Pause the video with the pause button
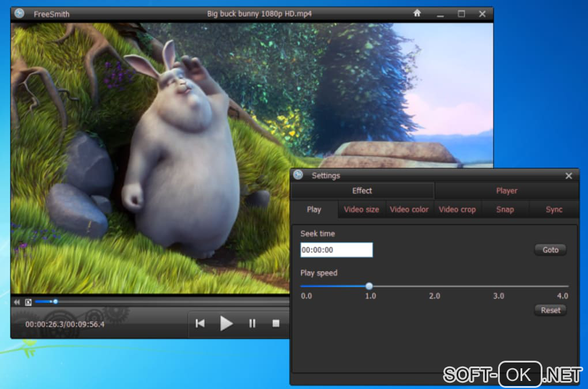This screenshot has width=588, height=389. click(x=252, y=323)
